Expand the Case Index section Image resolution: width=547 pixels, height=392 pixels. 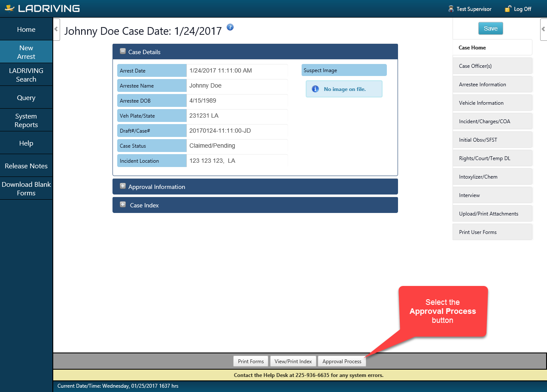click(x=123, y=205)
